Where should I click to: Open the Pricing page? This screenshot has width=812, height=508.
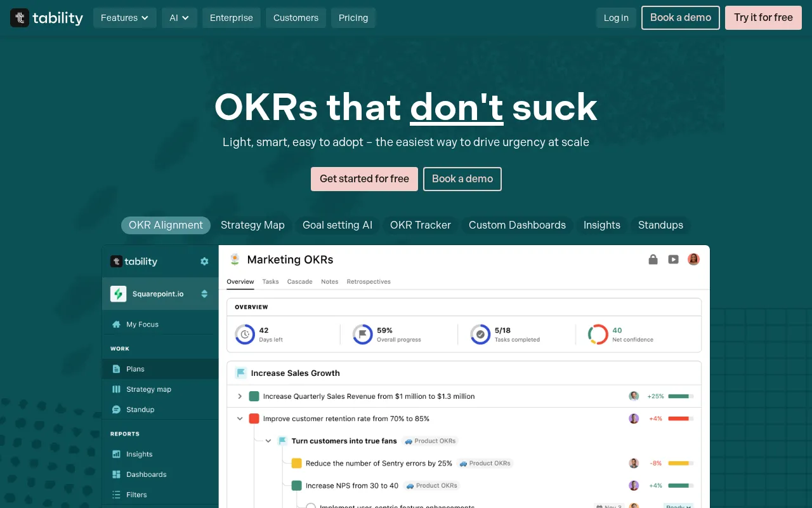pos(353,18)
